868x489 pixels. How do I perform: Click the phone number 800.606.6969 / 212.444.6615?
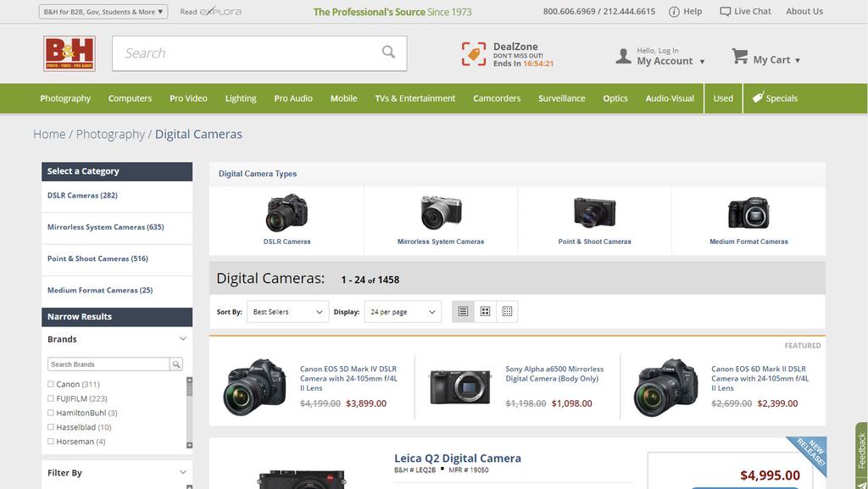click(599, 11)
